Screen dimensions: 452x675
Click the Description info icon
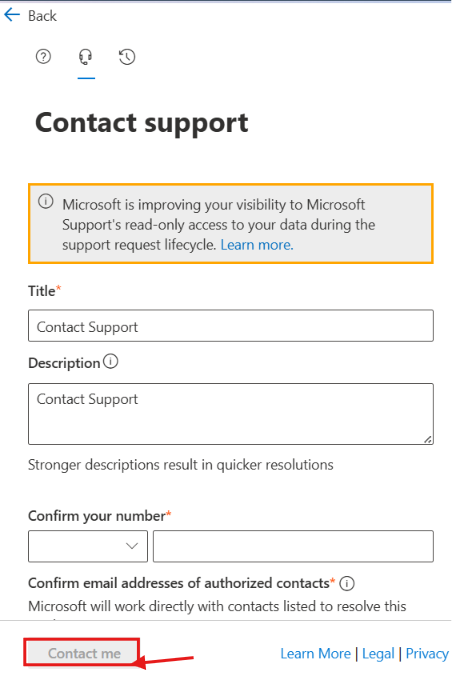111,361
